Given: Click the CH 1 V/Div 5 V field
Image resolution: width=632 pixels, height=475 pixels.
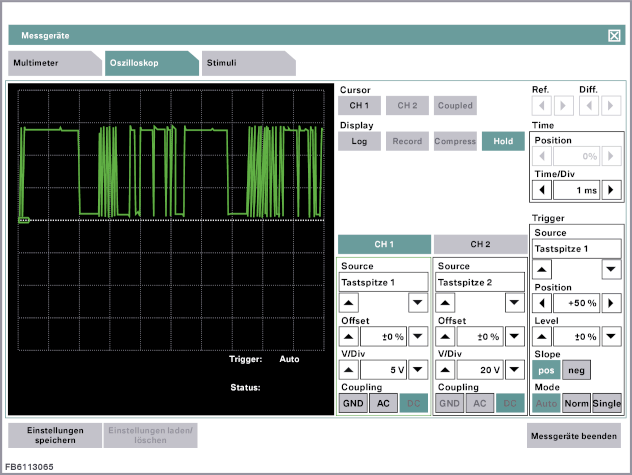Looking at the screenshot, I should [383, 370].
